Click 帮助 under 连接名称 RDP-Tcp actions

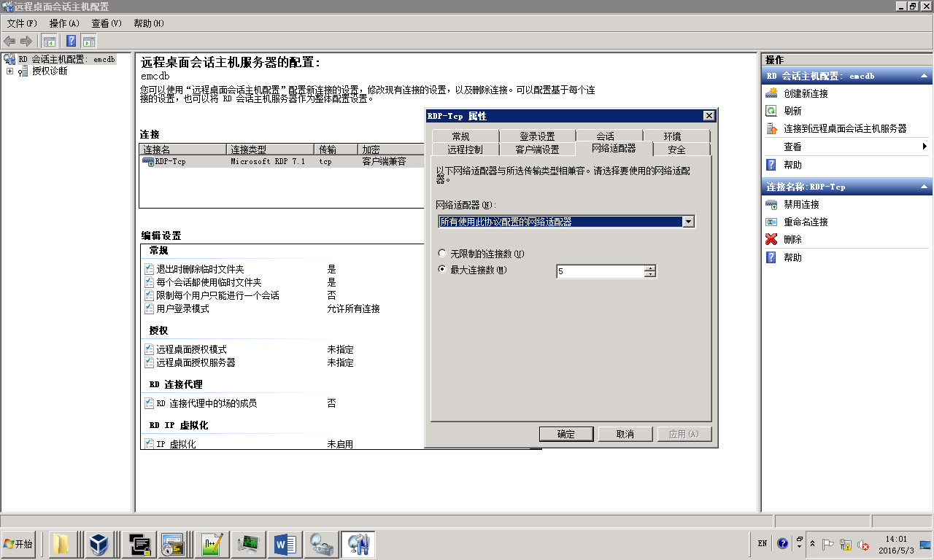[792, 257]
